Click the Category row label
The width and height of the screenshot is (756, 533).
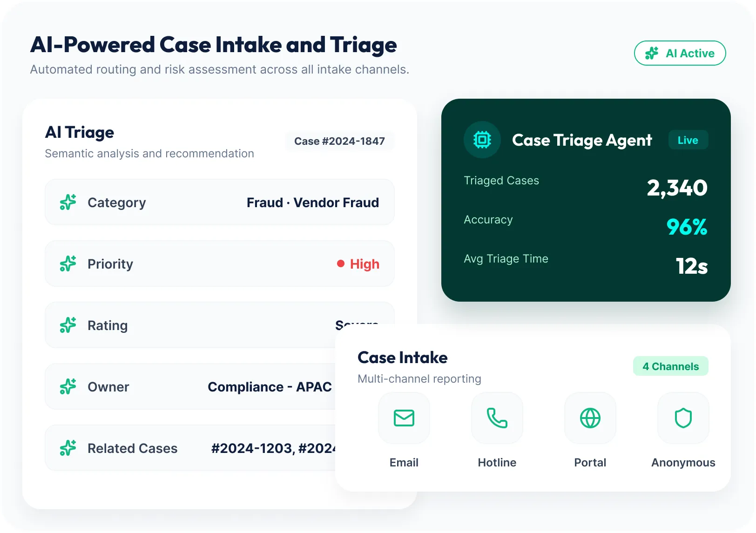[117, 202]
